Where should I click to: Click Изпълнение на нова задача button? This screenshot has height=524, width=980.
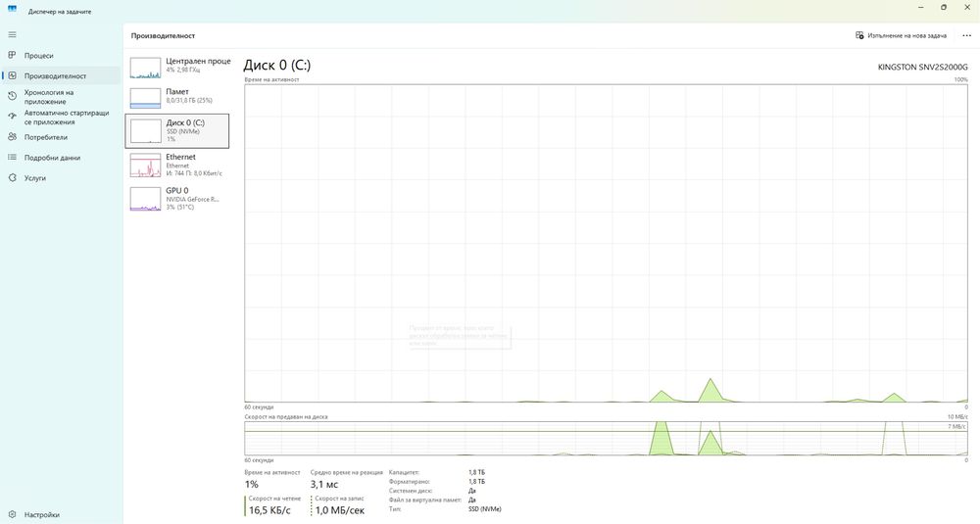coord(901,35)
